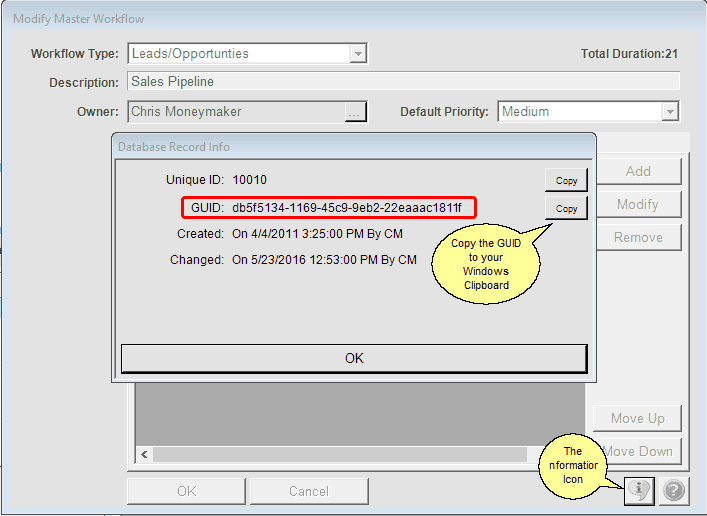Open the Default Priority dropdown
707x516 pixels.
point(670,112)
